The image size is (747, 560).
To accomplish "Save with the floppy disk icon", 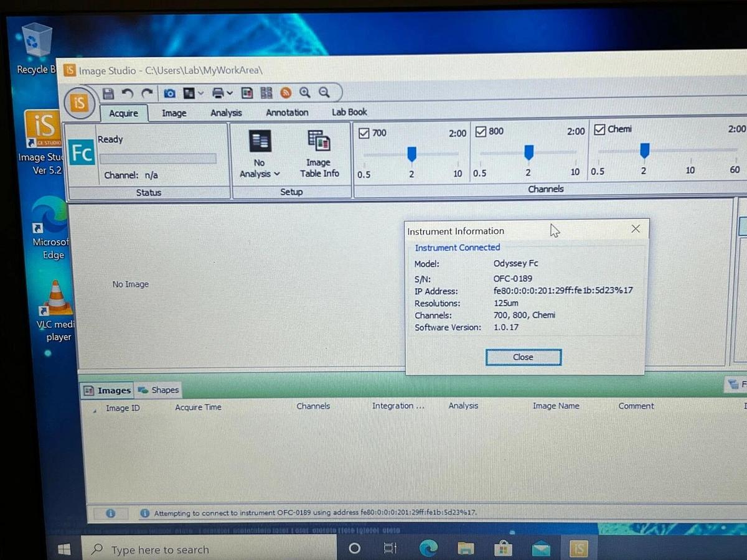I will click(x=108, y=93).
